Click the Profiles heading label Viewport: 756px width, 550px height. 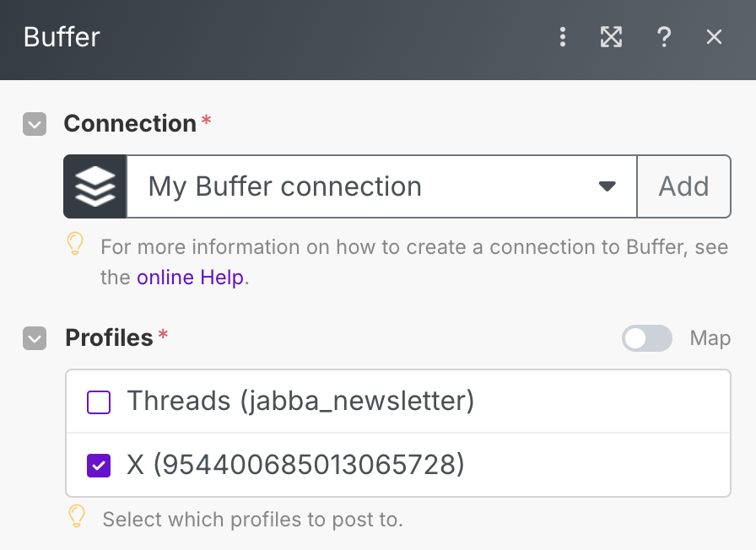coord(109,338)
